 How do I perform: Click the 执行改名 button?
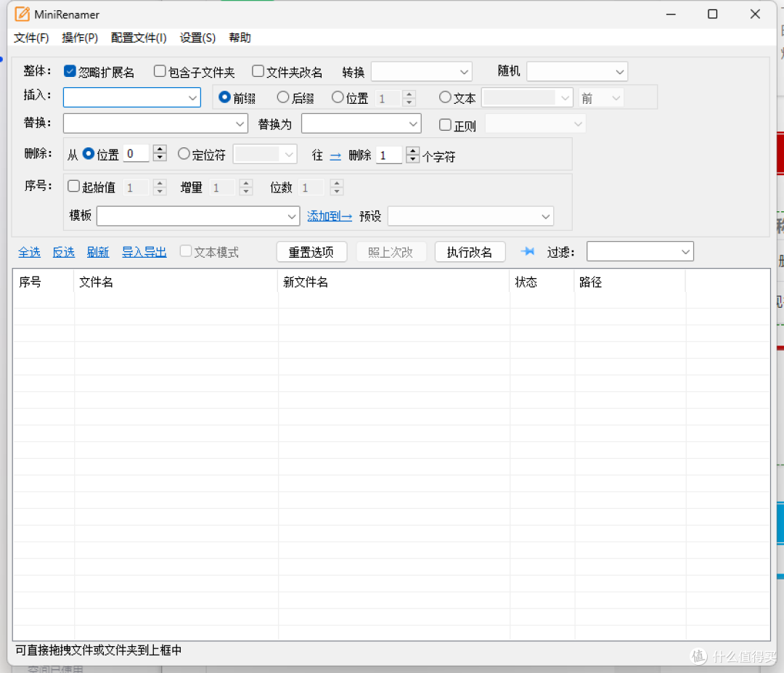(470, 251)
